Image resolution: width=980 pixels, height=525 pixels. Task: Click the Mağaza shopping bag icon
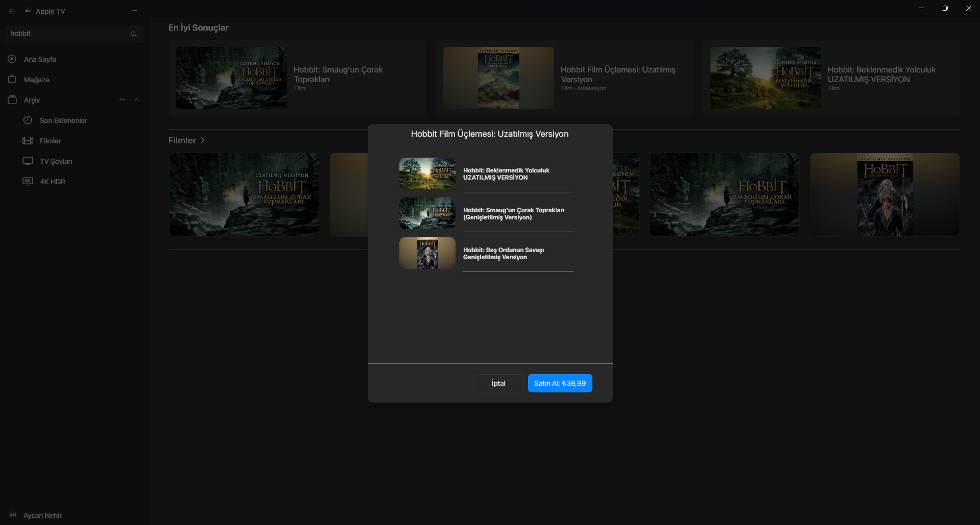pos(12,79)
